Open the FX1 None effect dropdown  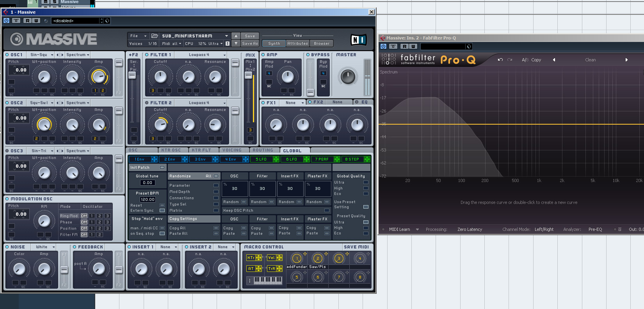point(293,103)
